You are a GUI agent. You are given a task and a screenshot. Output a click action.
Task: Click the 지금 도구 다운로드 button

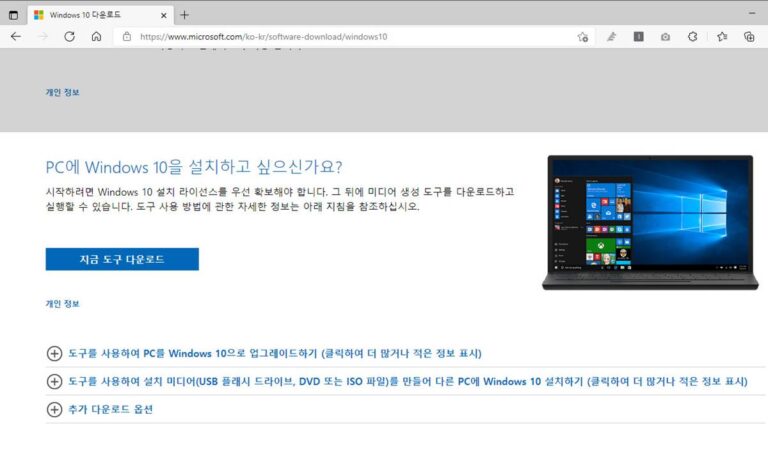122,259
